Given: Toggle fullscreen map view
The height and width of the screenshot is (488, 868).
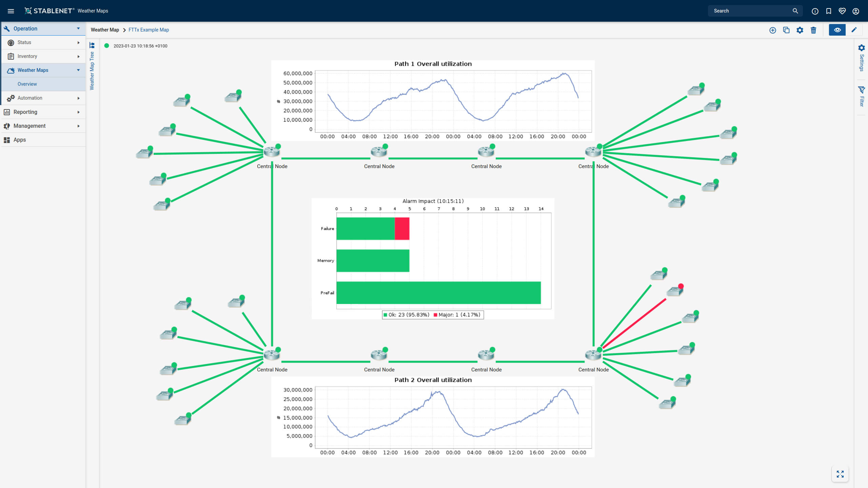Looking at the screenshot, I should [x=840, y=474].
